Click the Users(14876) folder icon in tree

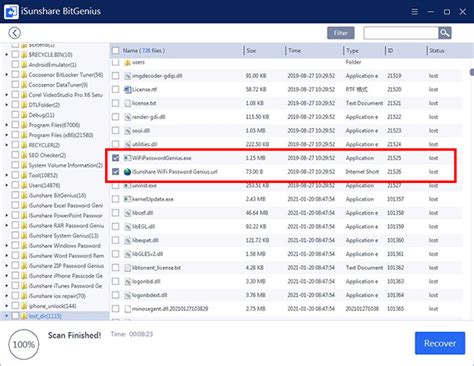pyautogui.click(x=24, y=185)
